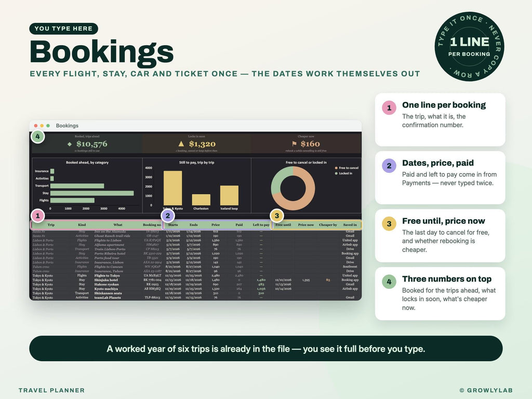Viewport: 532px width, 399px height.
Task: Select the Hakone ryokan cell
Action: [x=106, y=285]
